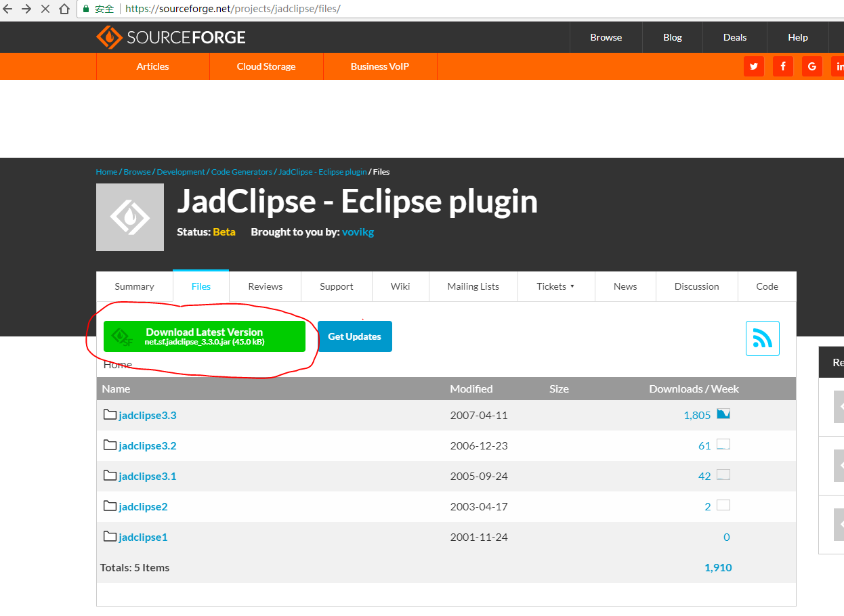Image resolution: width=844 pixels, height=616 pixels.
Task: Click the download stats chart for jadclipse3.3
Action: tap(723, 414)
